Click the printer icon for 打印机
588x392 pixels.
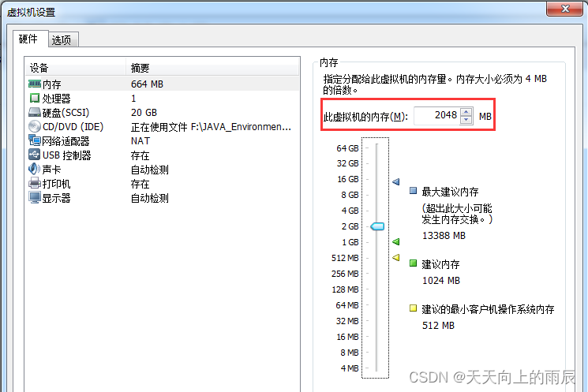point(35,183)
